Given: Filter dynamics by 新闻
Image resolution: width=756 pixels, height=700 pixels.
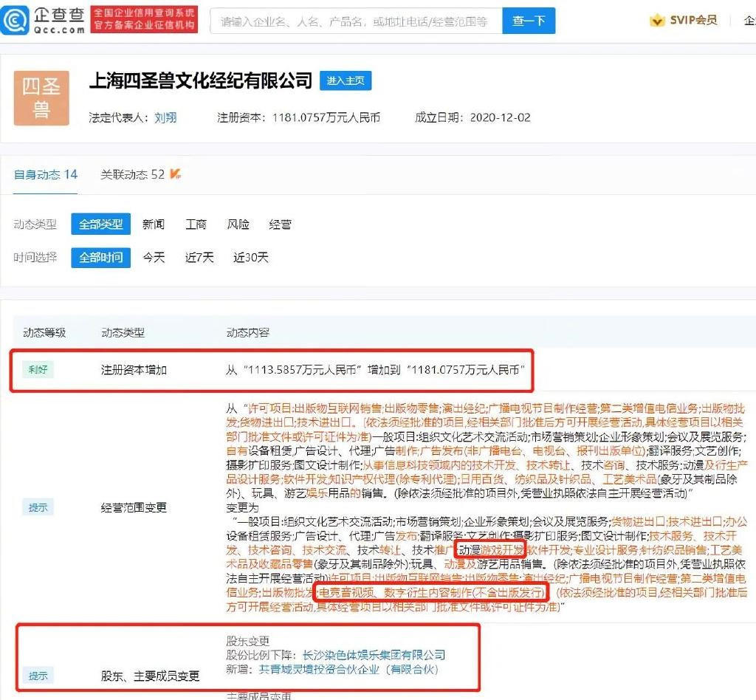Looking at the screenshot, I should (x=154, y=224).
